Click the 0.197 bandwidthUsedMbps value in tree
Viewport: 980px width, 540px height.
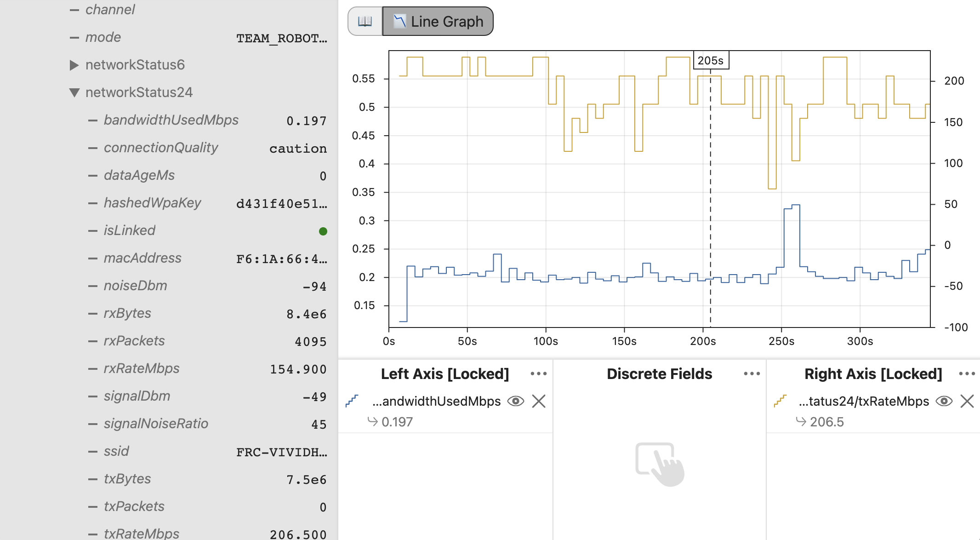pos(307,121)
